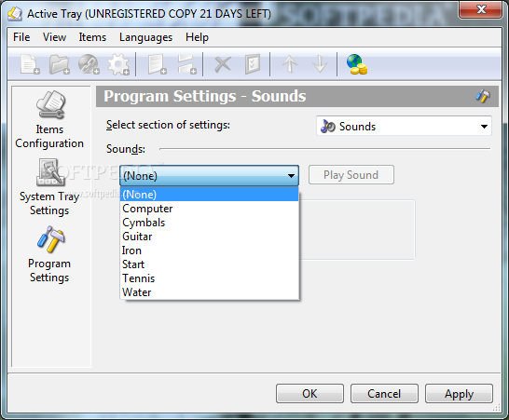Click the add gear item toolbar icon
The height and width of the screenshot is (420, 509).
[118, 64]
